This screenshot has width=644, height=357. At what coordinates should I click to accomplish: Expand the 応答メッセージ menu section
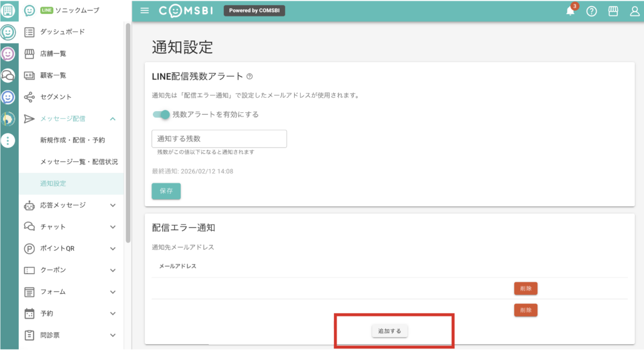click(113, 205)
